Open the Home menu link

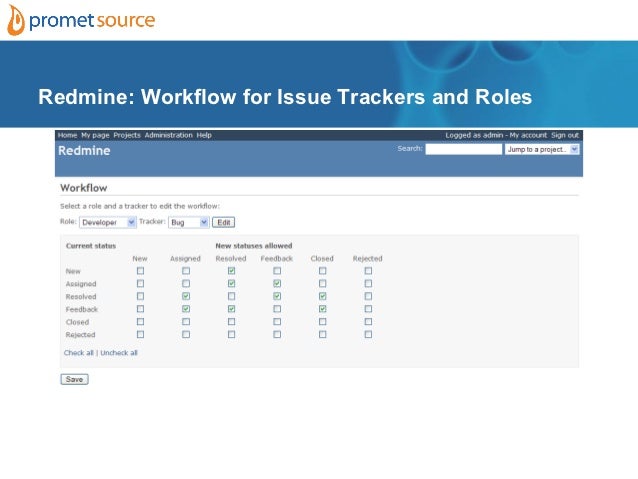[67, 135]
